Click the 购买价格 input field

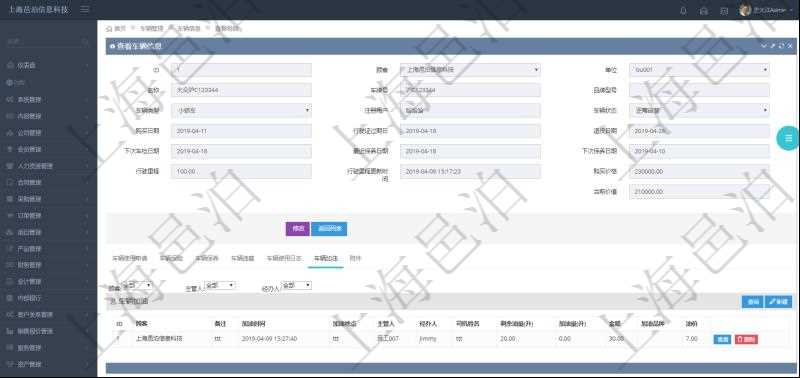pos(699,171)
